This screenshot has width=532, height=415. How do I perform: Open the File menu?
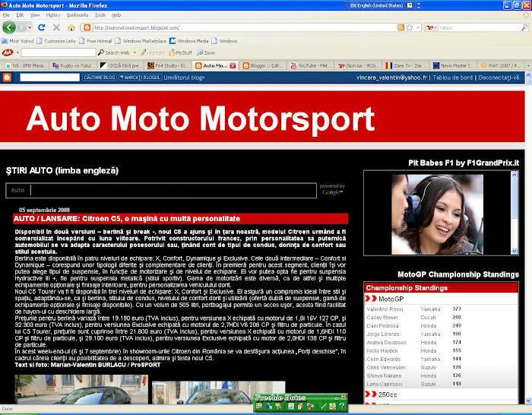pos(6,15)
